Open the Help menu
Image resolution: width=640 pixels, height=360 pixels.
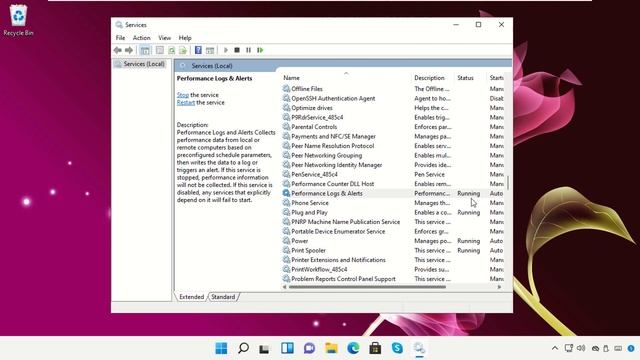tap(185, 38)
